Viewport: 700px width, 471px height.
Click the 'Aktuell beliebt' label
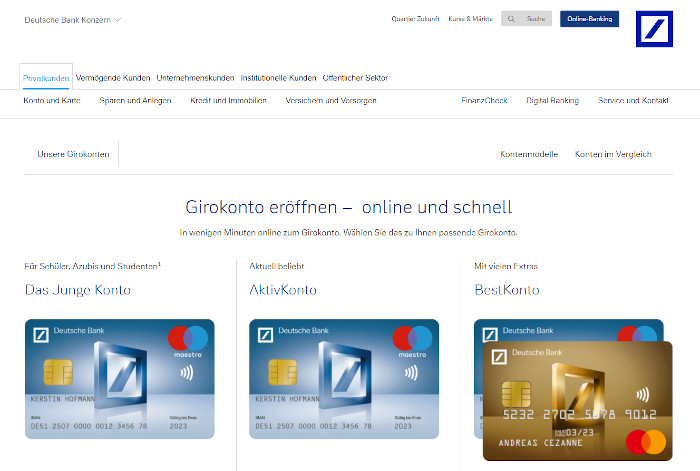(276, 266)
